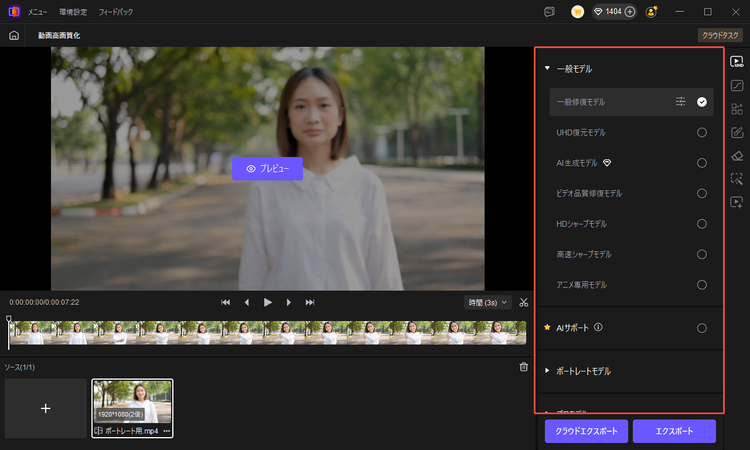Click the scissors trim icon
The height and width of the screenshot is (450, 750).
point(524,302)
